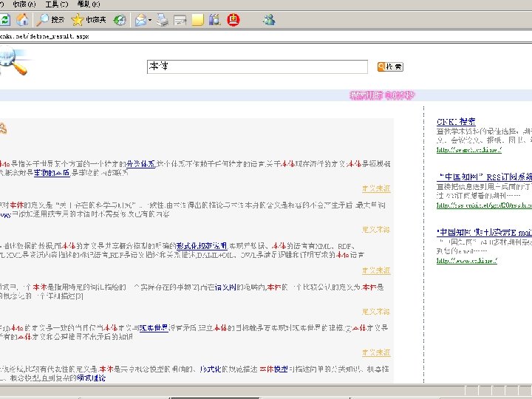The image size is (532, 399).
Task: Open the Tools (工具) menu
Action: pyautogui.click(x=56, y=4)
